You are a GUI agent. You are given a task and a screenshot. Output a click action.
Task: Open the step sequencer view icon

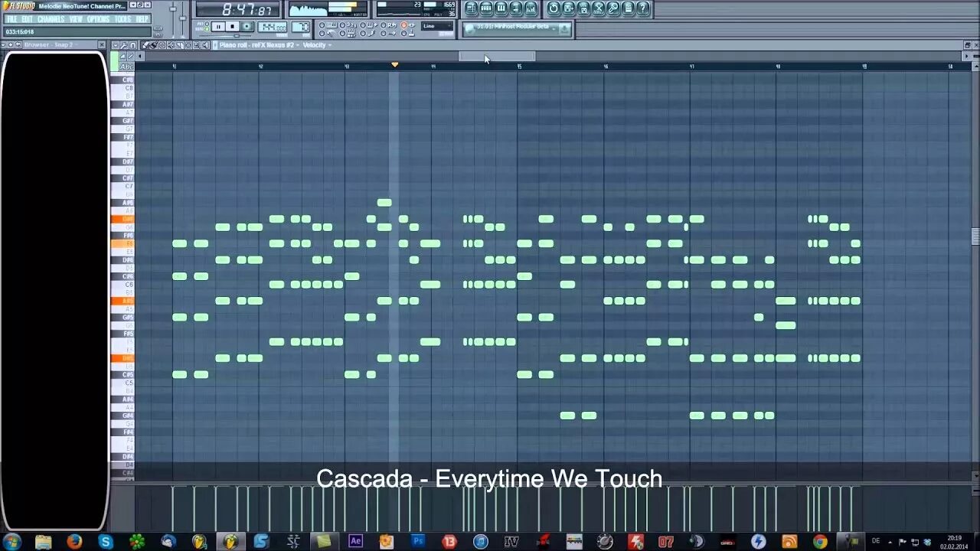click(x=486, y=8)
